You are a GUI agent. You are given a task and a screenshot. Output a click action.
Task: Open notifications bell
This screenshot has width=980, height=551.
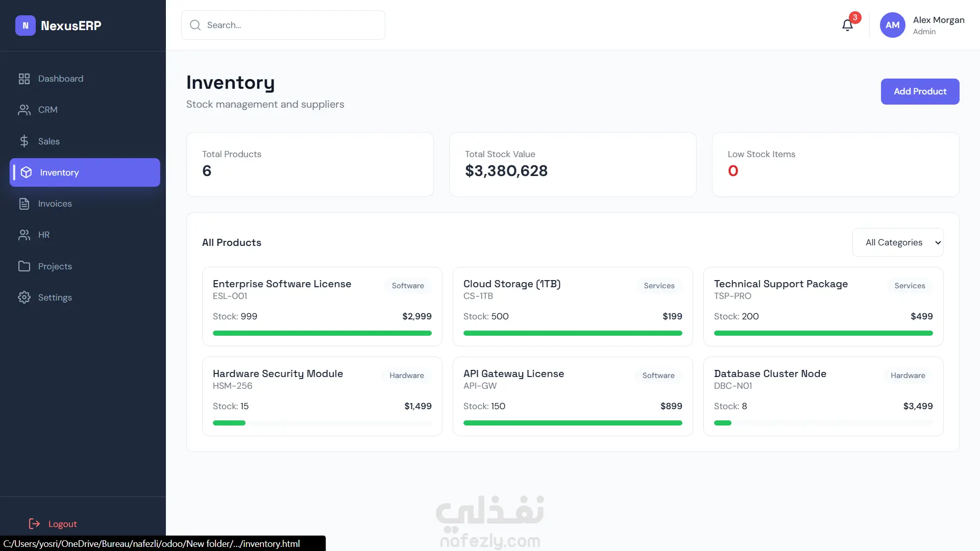coord(847,25)
